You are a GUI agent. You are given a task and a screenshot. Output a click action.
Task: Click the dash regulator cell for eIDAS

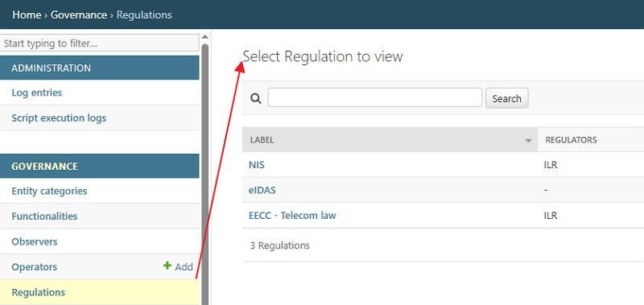point(546,191)
